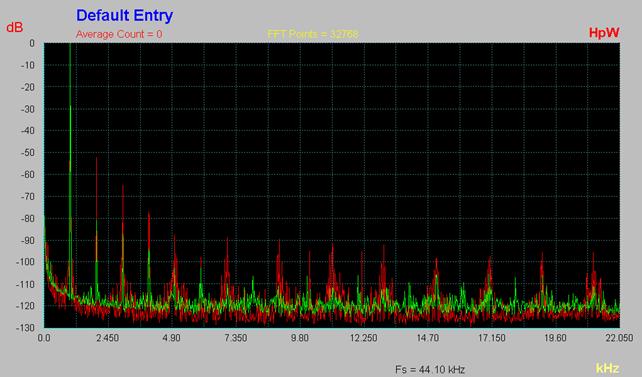Click the Average Count = 0 label
The image size is (642, 377).
[119, 34]
